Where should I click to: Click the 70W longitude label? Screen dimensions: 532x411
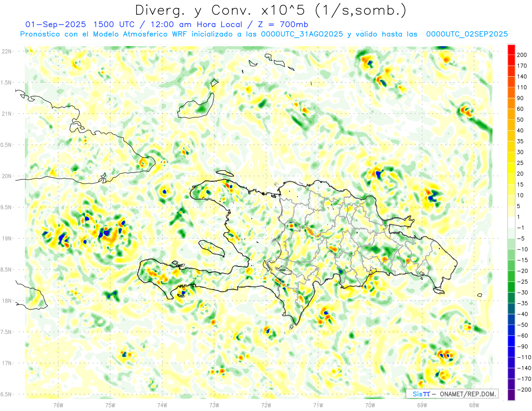(x=370, y=405)
